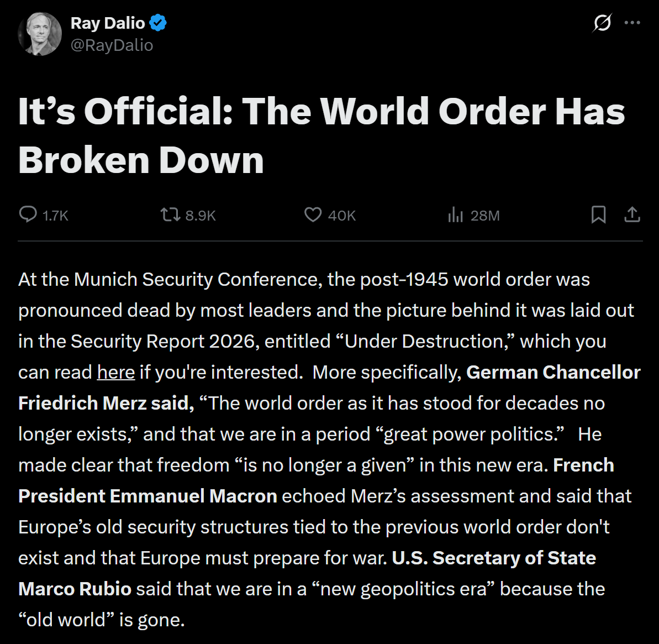Open Ray Dalio's profile picture
659x644 pixels.
click(x=40, y=34)
